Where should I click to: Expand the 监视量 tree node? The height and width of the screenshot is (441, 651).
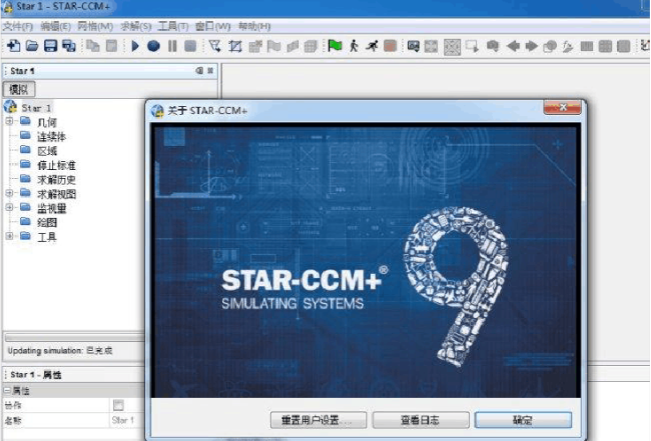click(9, 207)
